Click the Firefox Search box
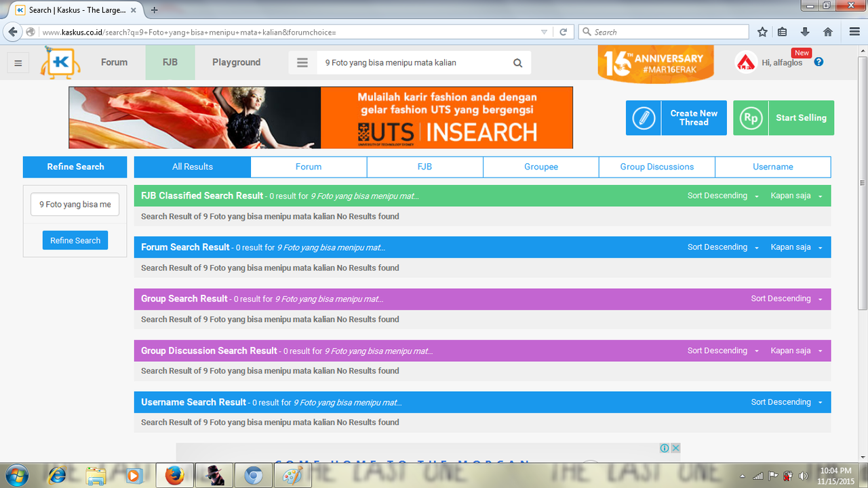This screenshot has width=868, height=488. (x=664, y=32)
